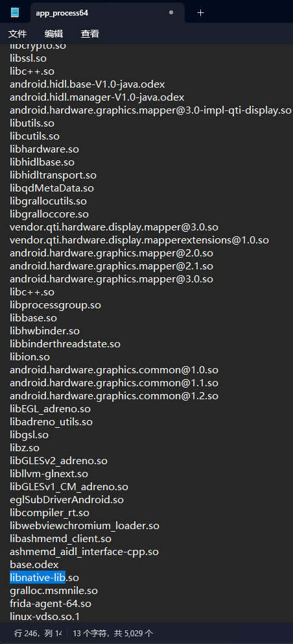
Task: Add a new tab with the plus button
Action: 200,13
